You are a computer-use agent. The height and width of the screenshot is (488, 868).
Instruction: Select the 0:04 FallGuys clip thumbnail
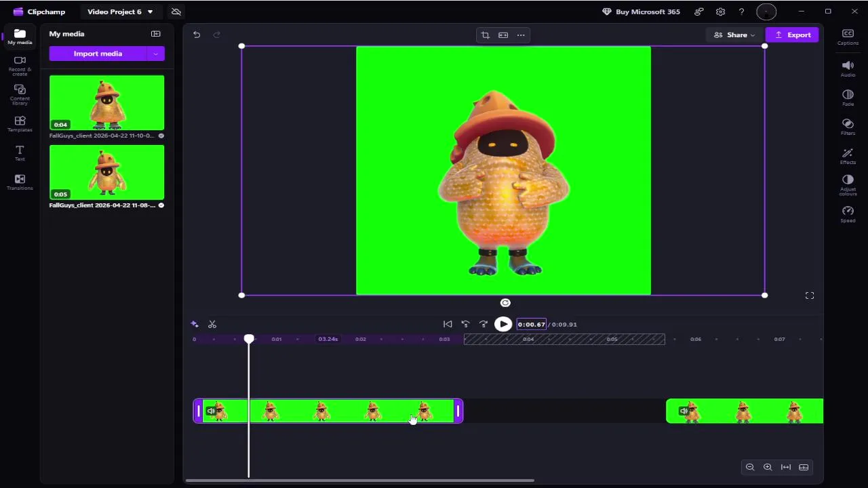click(x=106, y=102)
